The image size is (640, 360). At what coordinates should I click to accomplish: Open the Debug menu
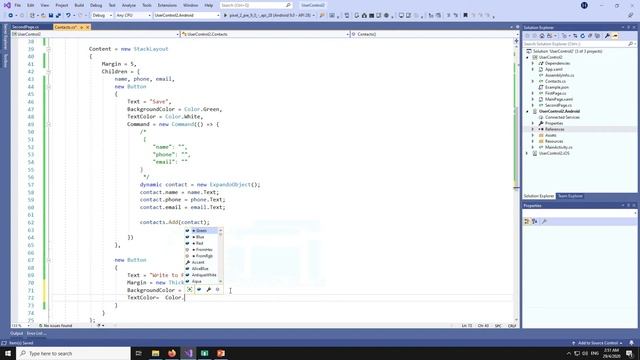pos(96,5)
